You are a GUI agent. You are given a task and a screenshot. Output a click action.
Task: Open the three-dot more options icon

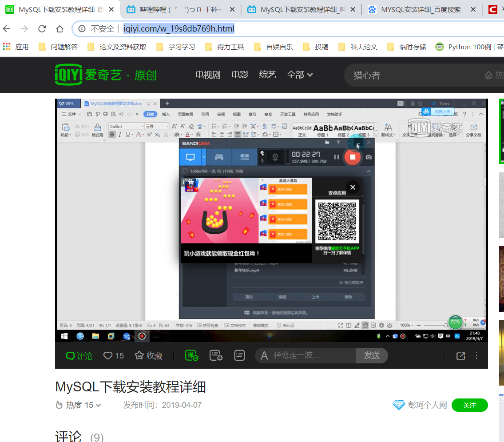pos(476,355)
